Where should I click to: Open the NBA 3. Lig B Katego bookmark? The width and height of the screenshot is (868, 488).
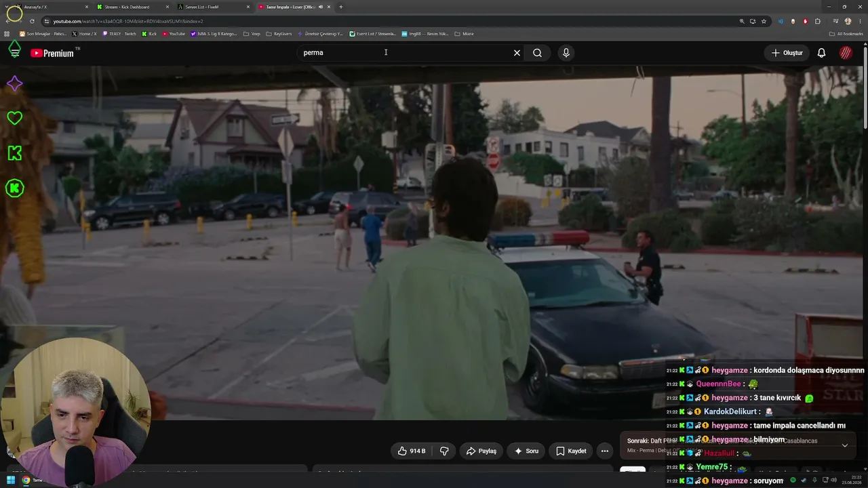(214, 33)
